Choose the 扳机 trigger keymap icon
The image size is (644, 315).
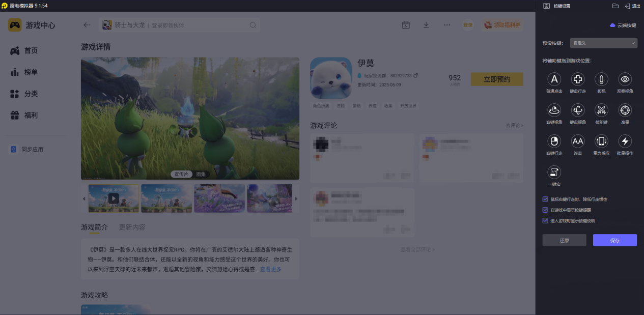[601, 79]
